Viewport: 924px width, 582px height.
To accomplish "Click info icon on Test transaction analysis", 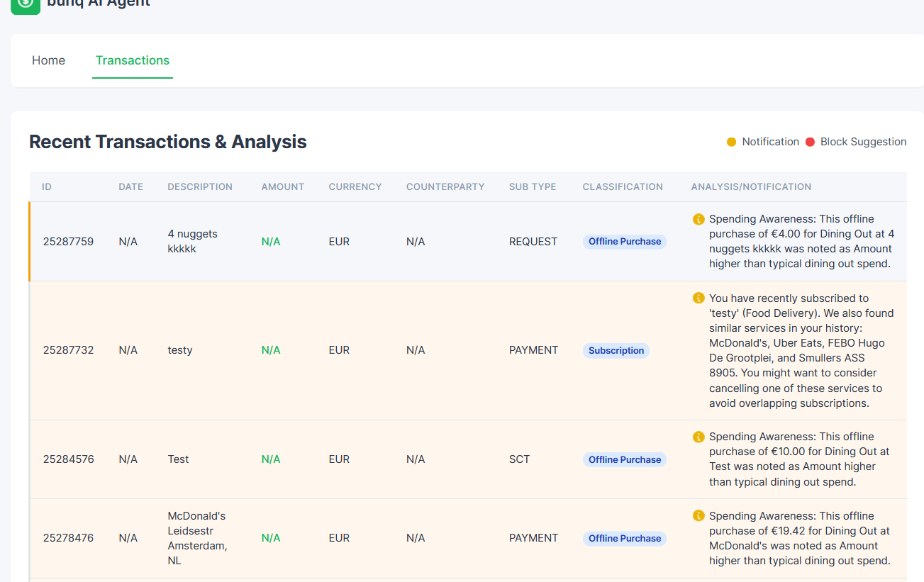I will click(698, 437).
